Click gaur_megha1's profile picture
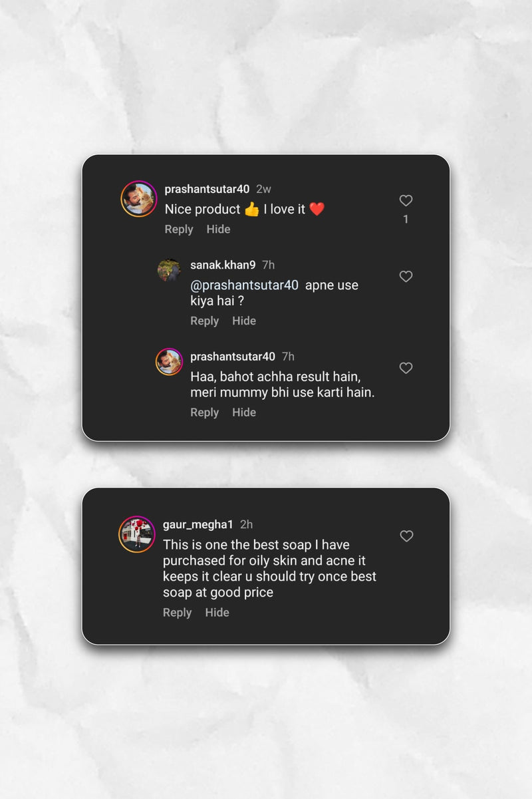532x799 pixels. coord(137,534)
